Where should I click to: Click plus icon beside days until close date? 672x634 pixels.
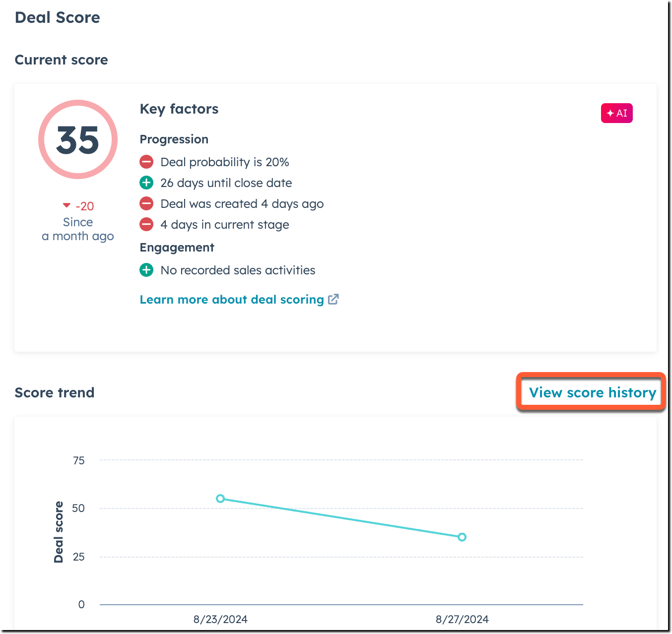[146, 183]
